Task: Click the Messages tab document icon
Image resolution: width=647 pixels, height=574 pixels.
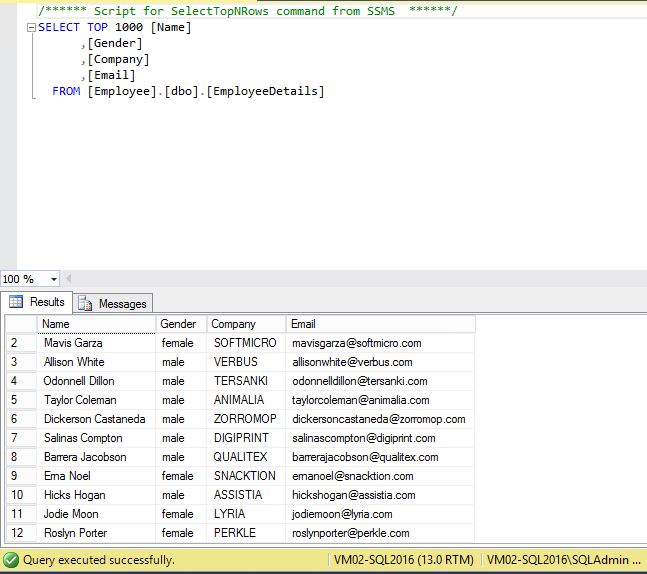Action: point(86,303)
